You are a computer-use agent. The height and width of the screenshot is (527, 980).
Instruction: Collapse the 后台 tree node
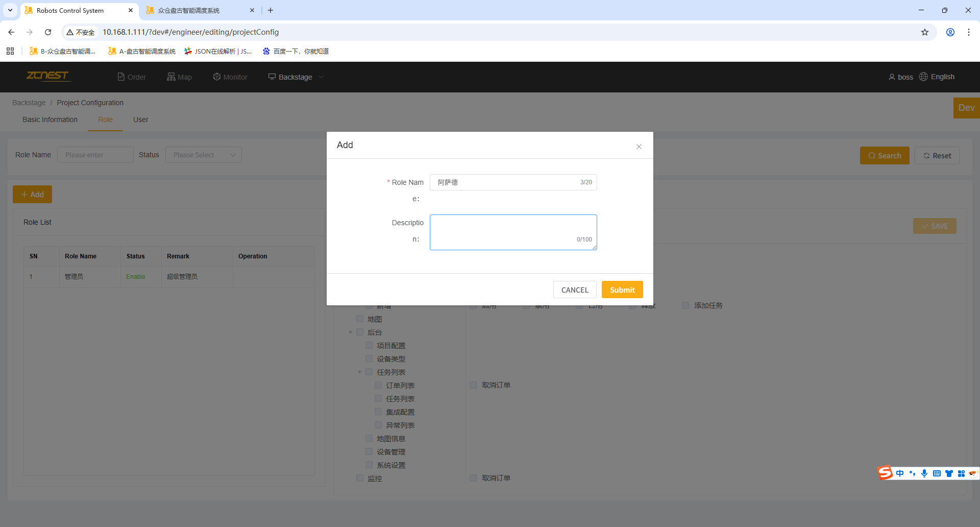click(351, 332)
